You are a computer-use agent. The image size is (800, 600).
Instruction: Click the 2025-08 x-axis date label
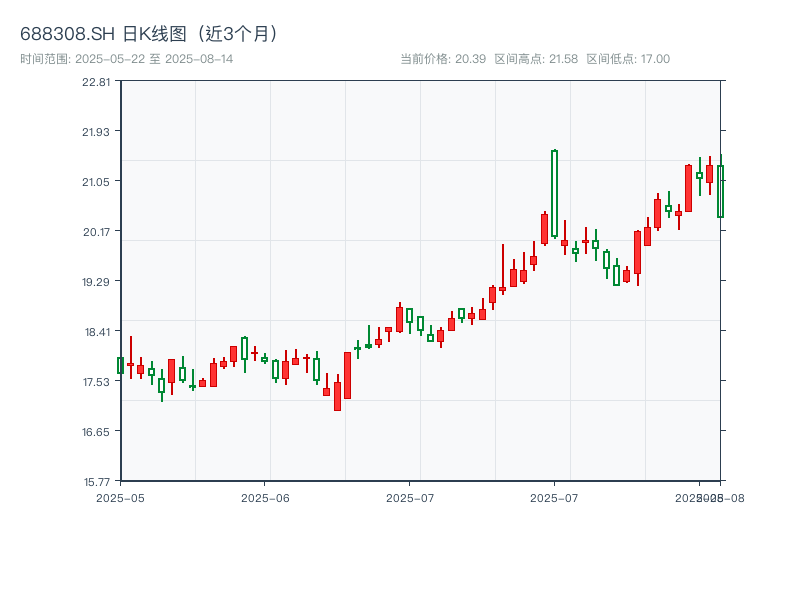pos(722,497)
